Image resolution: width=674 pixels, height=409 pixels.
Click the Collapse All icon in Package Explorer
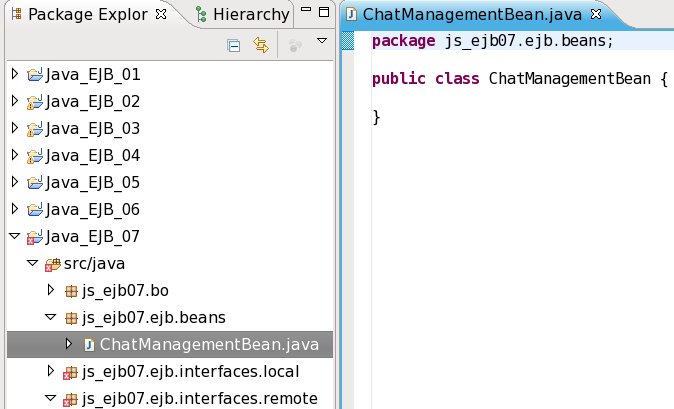(x=234, y=45)
